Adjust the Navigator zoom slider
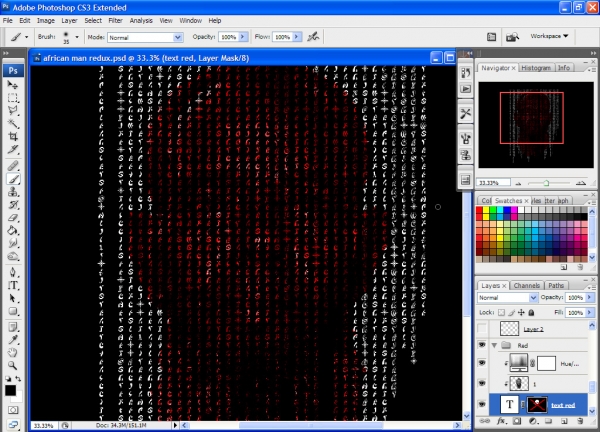This screenshot has width=600, height=432. pyautogui.click(x=546, y=183)
